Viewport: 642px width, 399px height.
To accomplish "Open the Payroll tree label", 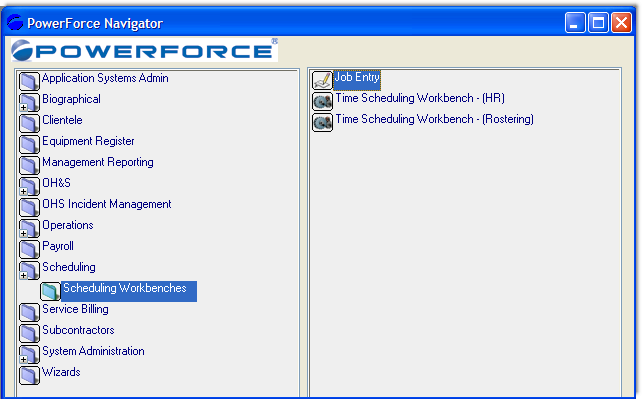I will (x=58, y=246).
